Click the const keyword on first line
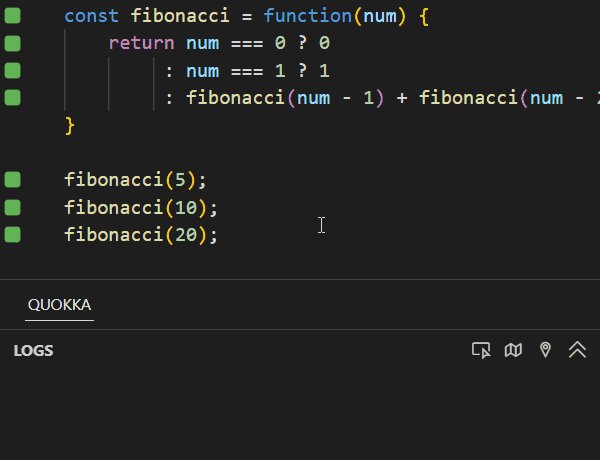The image size is (600, 460). 92,17
